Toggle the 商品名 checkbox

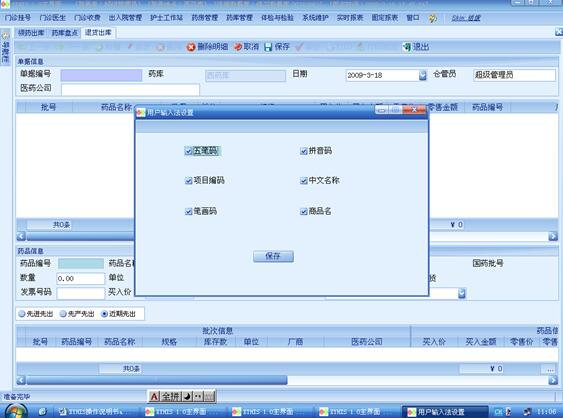pyautogui.click(x=304, y=212)
